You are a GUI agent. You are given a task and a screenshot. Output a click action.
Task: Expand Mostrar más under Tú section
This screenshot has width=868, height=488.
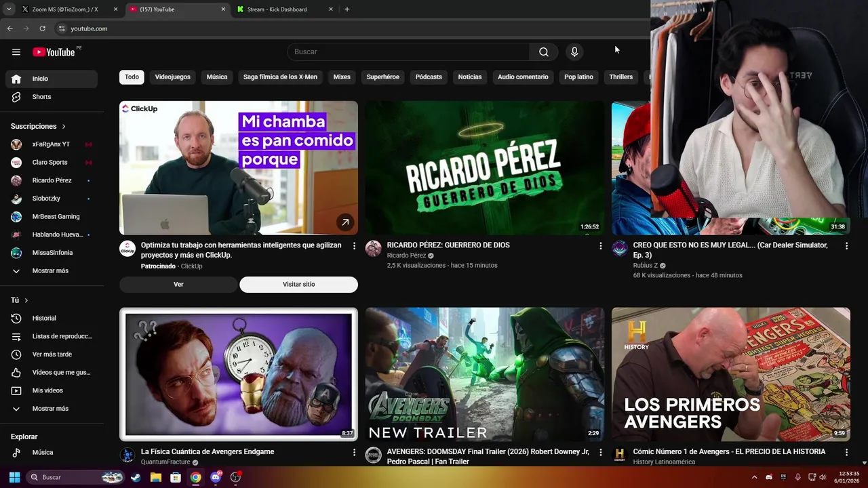tap(52, 409)
